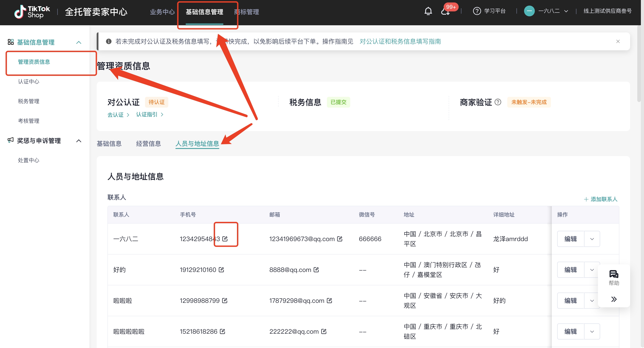Open 税务管理 in the sidebar
Screen dimensions: 644x348
(x=28, y=101)
